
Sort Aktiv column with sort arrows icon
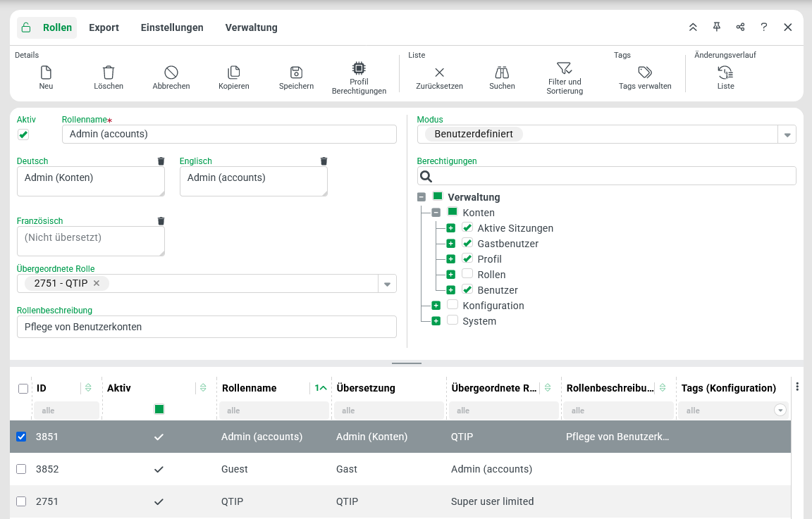pos(203,387)
